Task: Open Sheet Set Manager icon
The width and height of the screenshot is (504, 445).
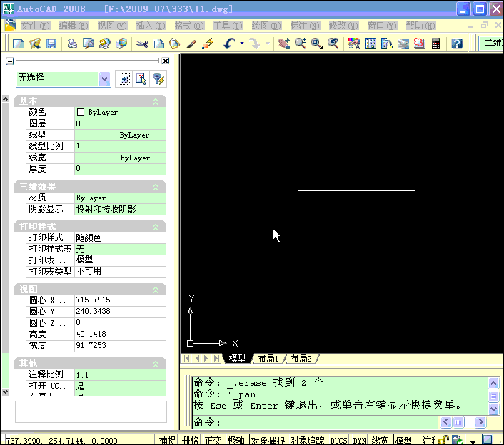Action: click(403, 44)
